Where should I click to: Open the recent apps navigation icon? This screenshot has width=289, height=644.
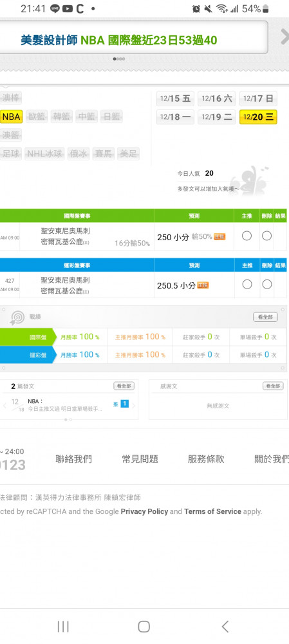(63, 627)
